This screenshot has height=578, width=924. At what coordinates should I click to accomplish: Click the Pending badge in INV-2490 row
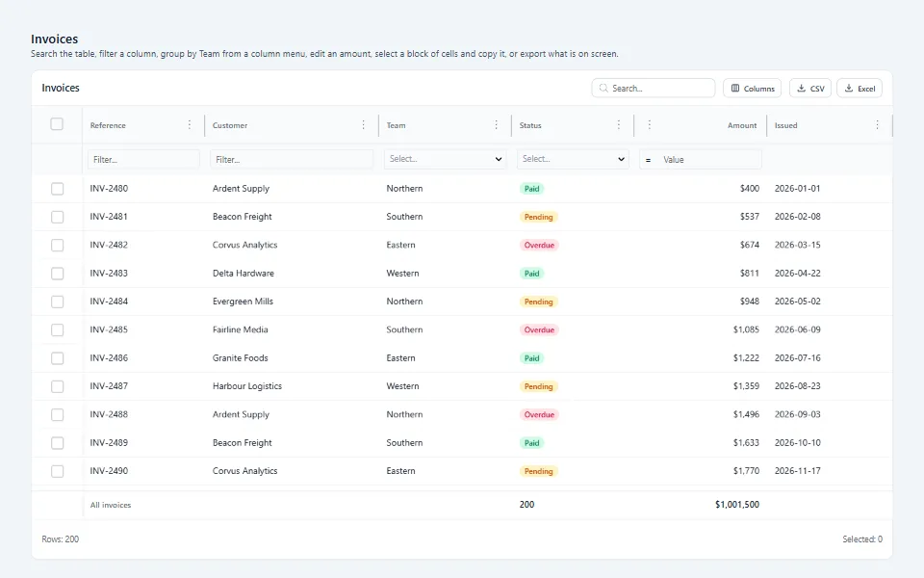click(539, 471)
